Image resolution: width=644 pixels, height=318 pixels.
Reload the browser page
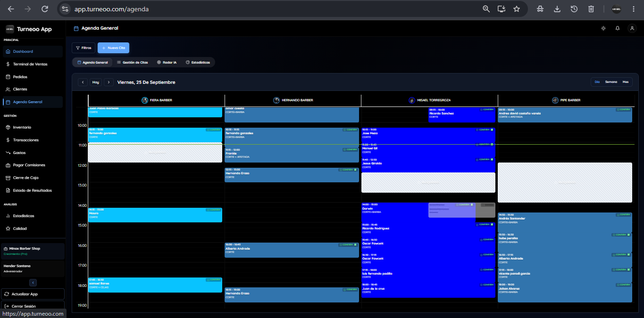pos(45,9)
